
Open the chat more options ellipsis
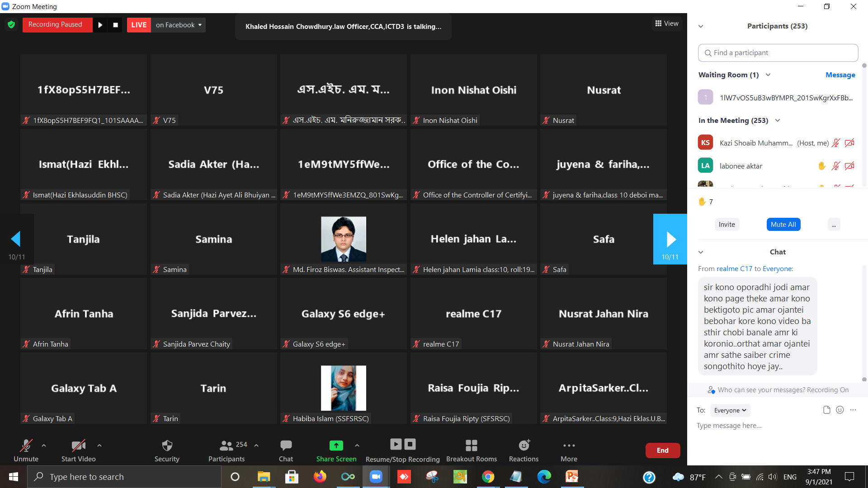(853, 410)
